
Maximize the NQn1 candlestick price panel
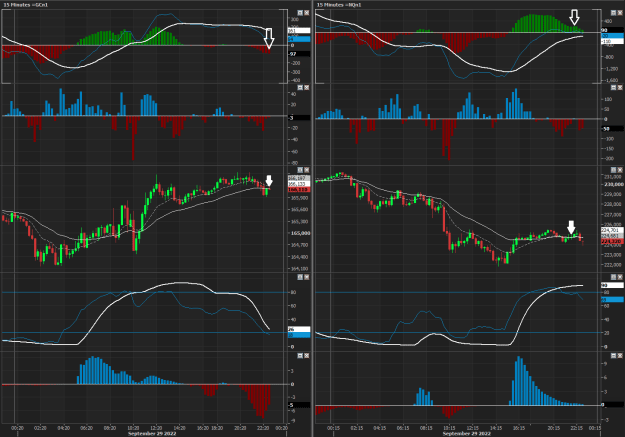(613, 170)
